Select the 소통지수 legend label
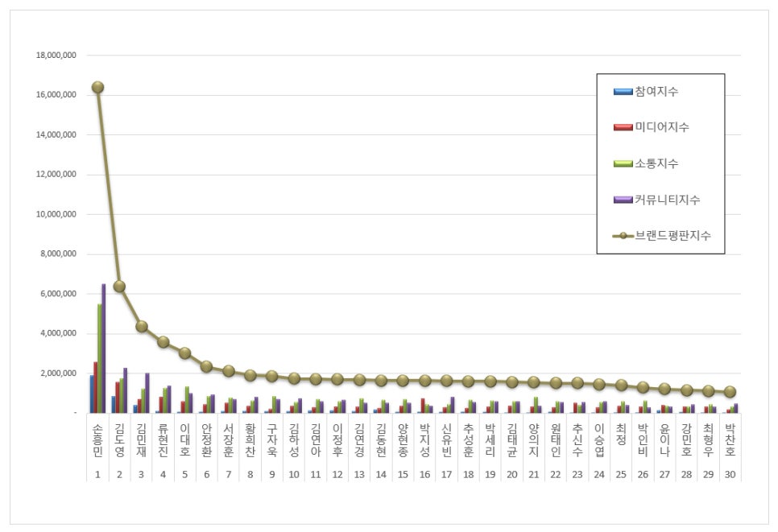Image resolution: width=778 pixels, height=532 pixels. click(x=656, y=163)
